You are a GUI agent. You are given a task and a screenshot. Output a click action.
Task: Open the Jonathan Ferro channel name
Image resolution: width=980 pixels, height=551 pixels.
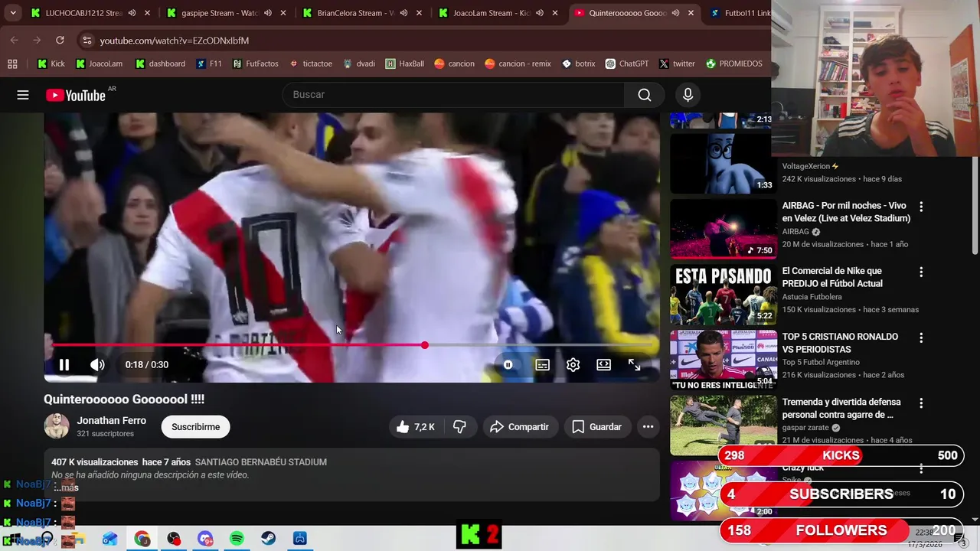coord(111,421)
